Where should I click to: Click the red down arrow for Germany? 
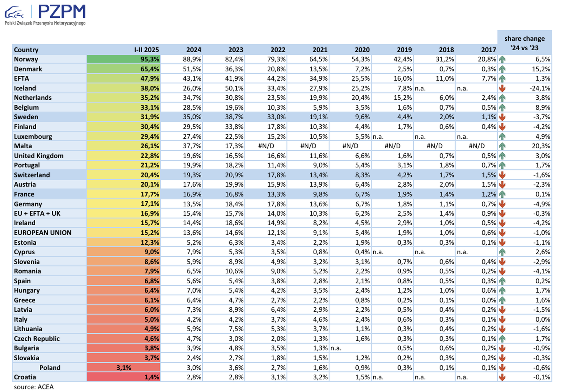pyautogui.click(x=502, y=204)
